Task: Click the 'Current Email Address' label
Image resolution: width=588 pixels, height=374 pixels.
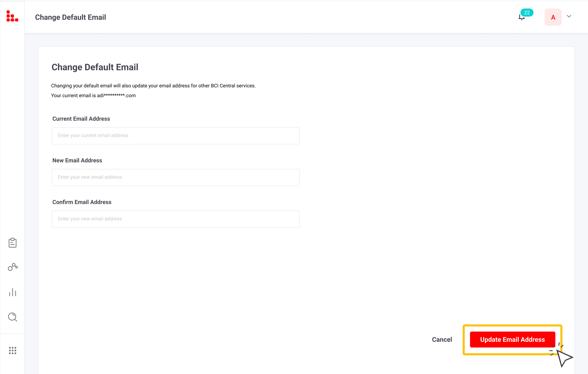Action: (81, 119)
